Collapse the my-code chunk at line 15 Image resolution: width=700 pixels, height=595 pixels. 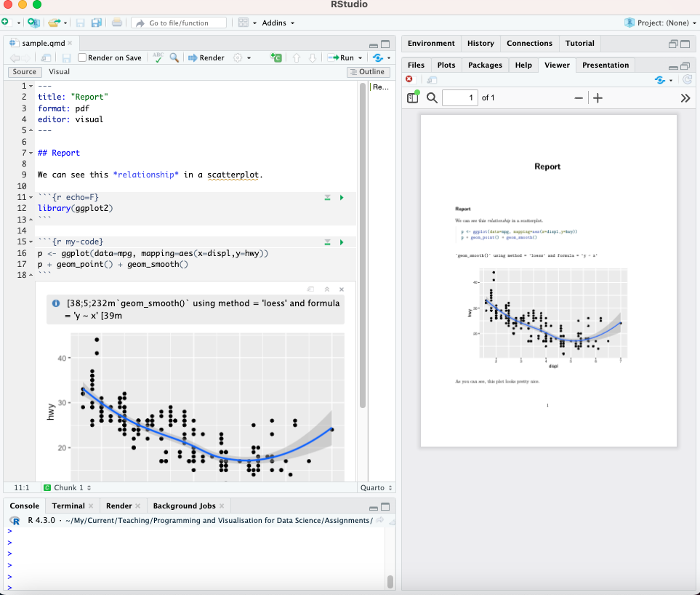coord(31,242)
